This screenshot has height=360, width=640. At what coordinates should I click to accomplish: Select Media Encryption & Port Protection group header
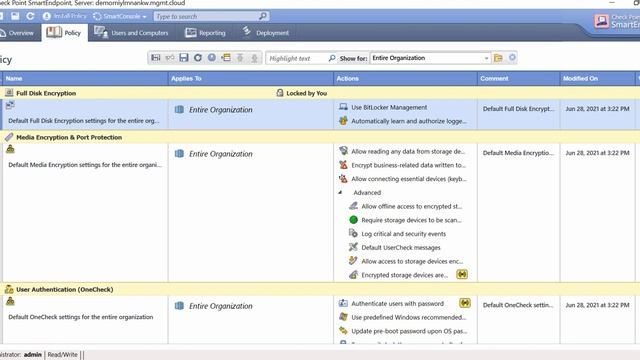click(x=69, y=137)
